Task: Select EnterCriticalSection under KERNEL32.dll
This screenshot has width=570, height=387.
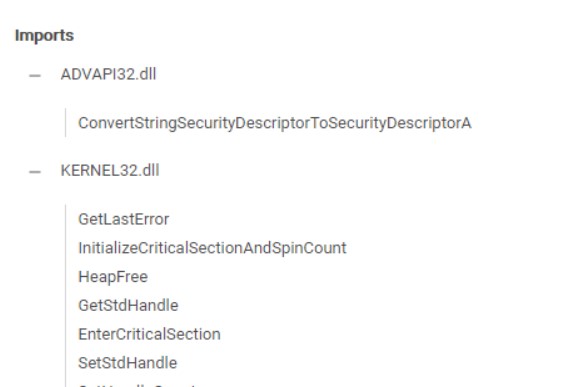Action: point(149,334)
